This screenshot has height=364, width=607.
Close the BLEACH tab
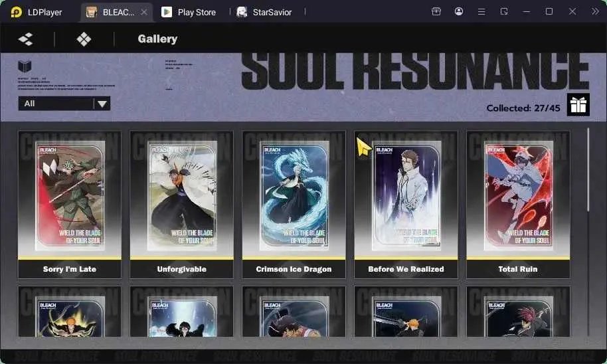pyautogui.click(x=144, y=12)
